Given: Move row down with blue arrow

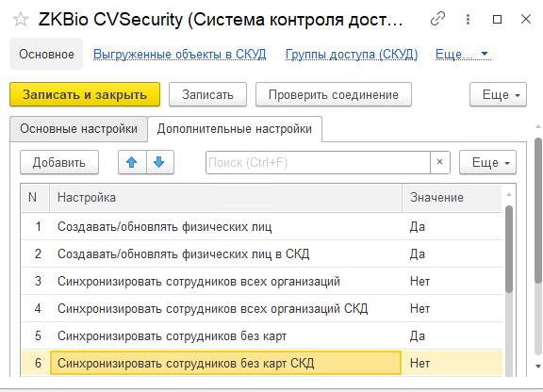Looking at the screenshot, I should [159, 162].
